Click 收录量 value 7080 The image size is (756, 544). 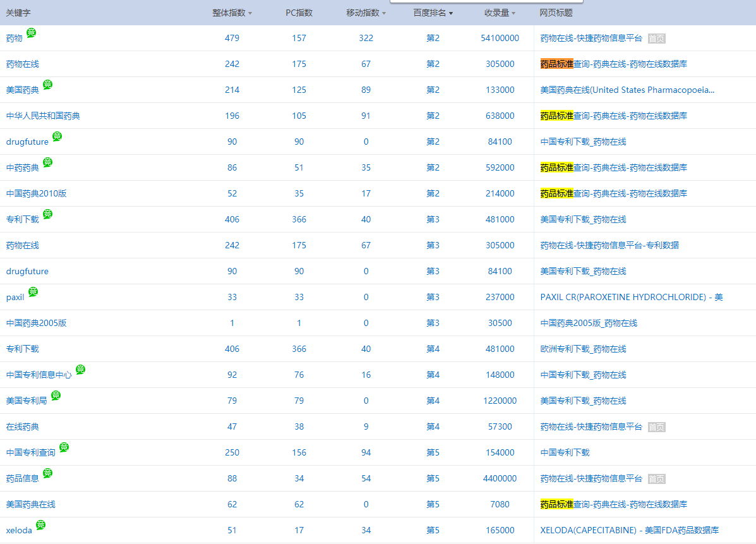[500, 504]
